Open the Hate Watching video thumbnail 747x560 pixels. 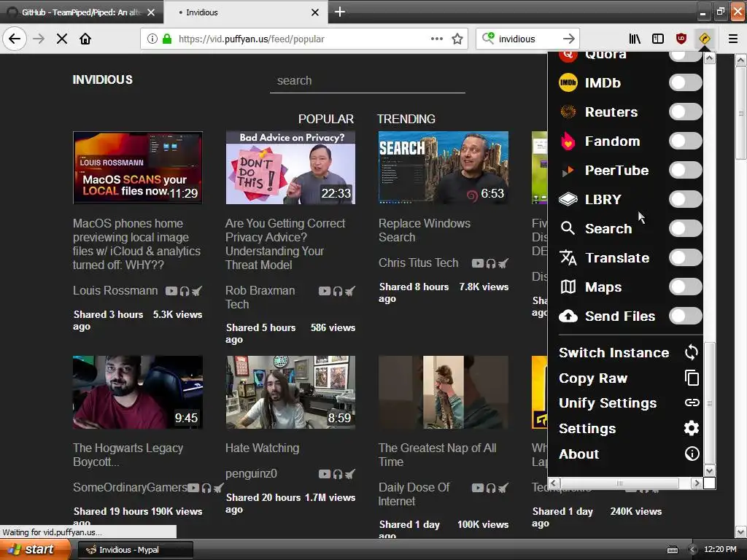tap(290, 392)
